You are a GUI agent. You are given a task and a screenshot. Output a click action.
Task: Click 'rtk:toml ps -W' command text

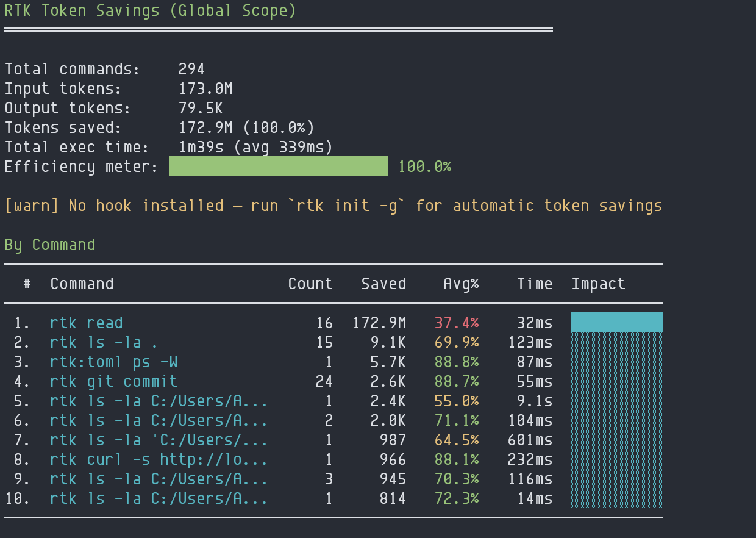114,362
